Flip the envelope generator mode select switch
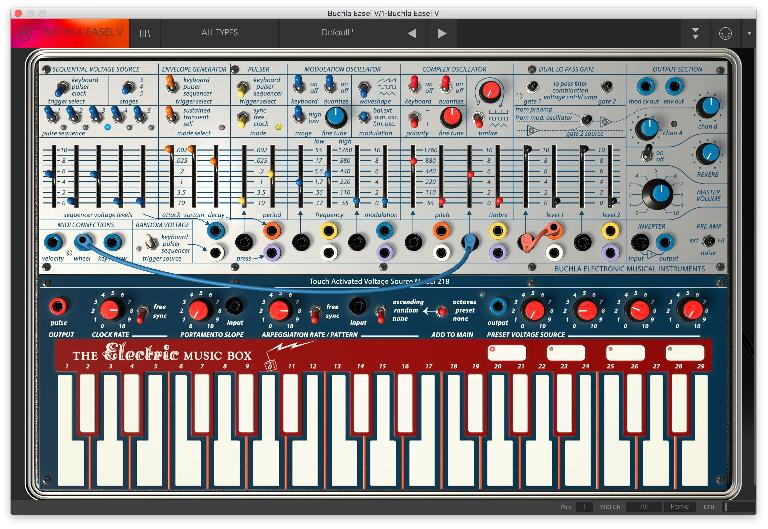This screenshot has height=529, width=768. [171, 114]
